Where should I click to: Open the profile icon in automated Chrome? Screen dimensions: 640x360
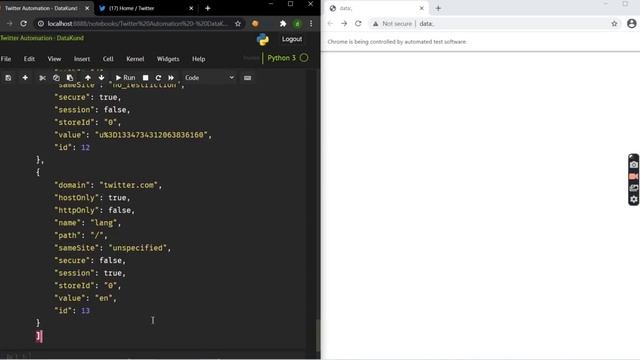(x=631, y=24)
